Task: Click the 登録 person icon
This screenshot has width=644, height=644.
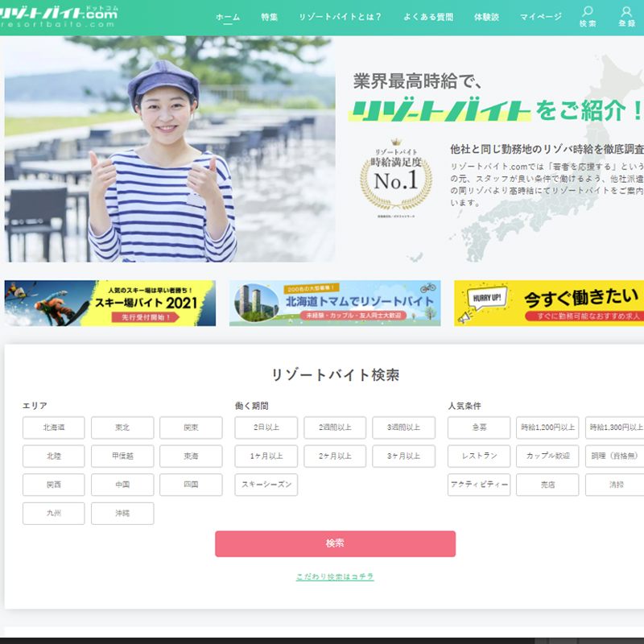Action: 626,12
